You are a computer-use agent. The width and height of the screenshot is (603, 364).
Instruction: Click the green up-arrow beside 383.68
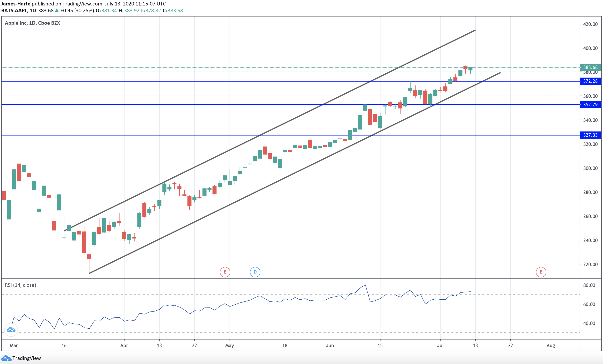point(57,11)
